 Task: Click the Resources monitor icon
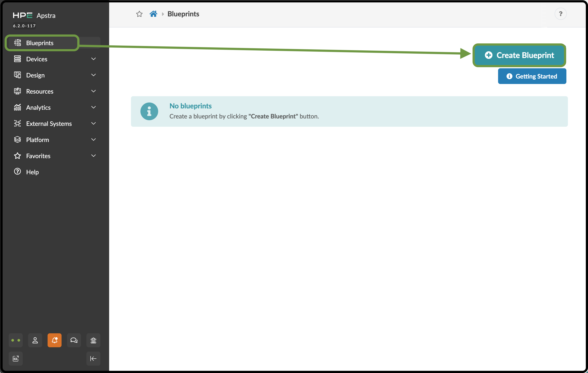[17, 91]
